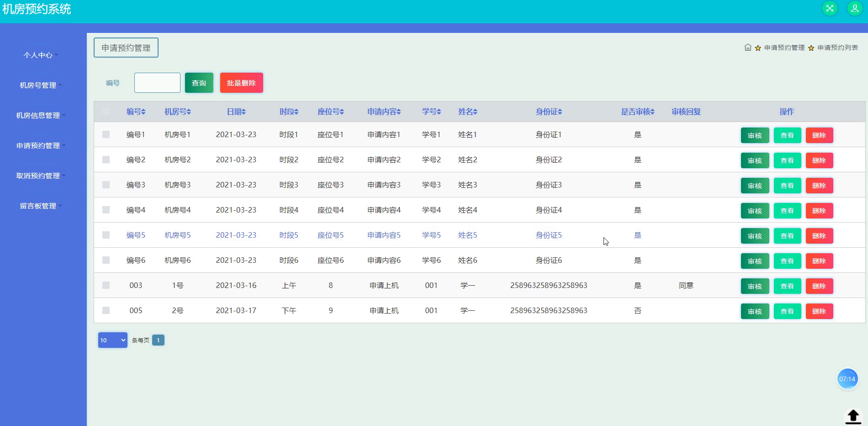
Task: Check the row 编号4 checkbox
Action: pyautogui.click(x=106, y=210)
